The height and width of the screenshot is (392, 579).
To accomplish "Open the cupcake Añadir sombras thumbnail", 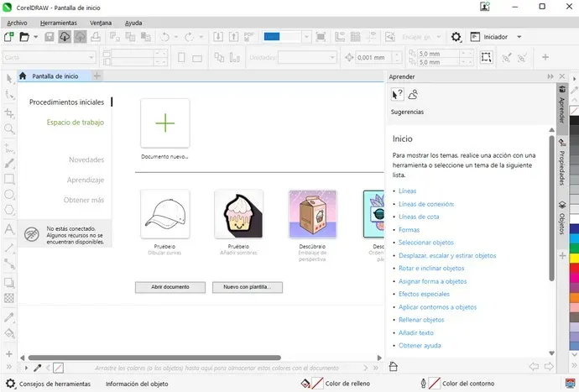I will (x=239, y=214).
